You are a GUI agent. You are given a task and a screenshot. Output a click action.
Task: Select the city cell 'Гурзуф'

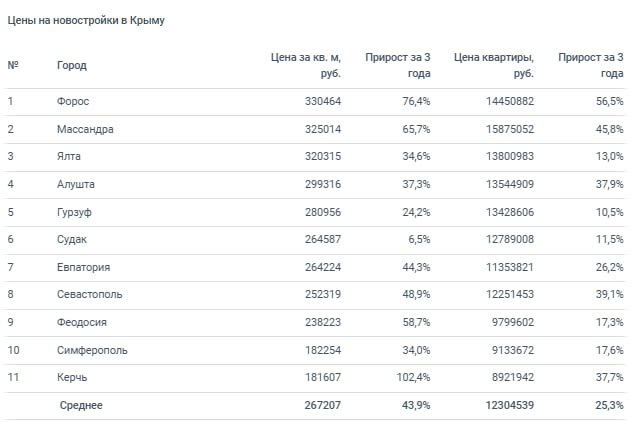point(74,212)
